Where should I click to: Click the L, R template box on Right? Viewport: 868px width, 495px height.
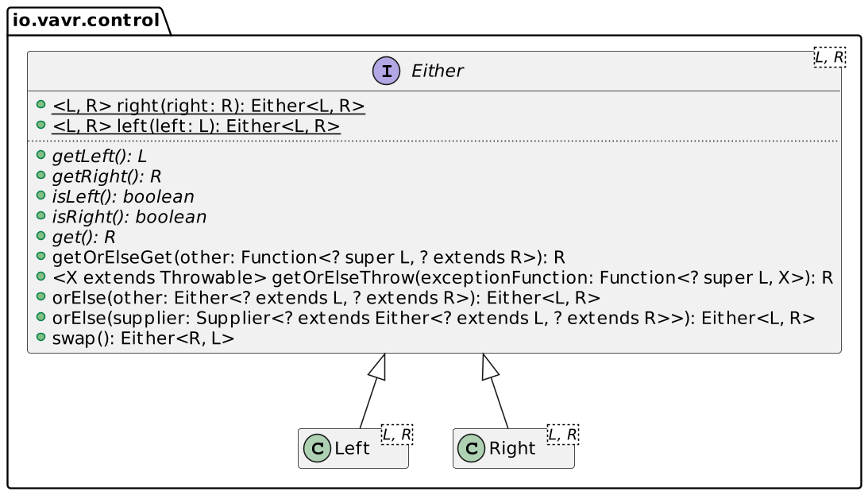pos(563,435)
